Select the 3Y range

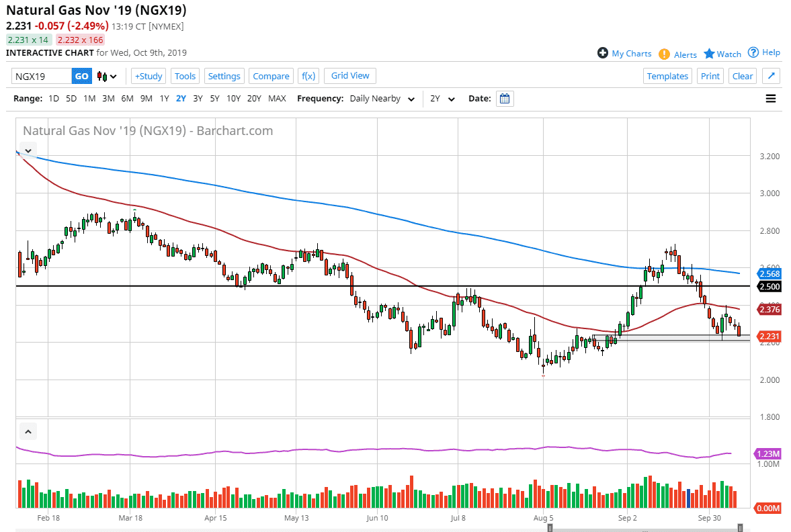pyautogui.click(x=198, y=98)
